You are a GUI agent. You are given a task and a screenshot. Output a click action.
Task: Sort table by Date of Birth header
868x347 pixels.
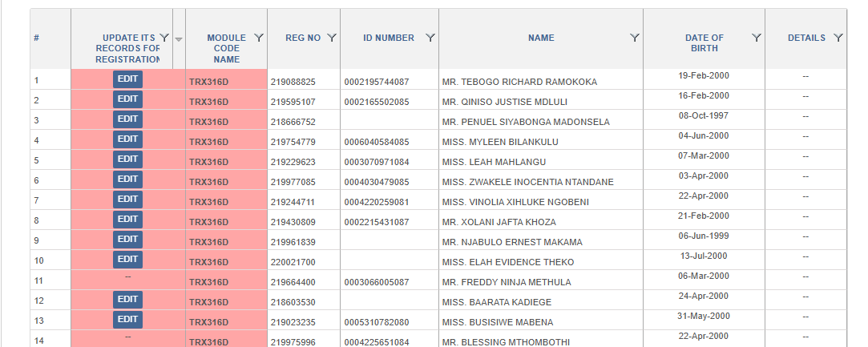(704, 43)
